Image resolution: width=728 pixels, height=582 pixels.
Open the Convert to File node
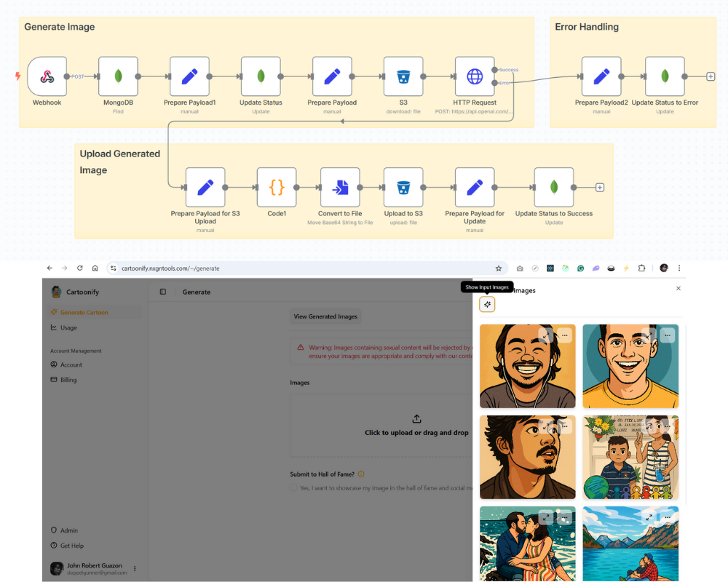click(x=339, y=188)
